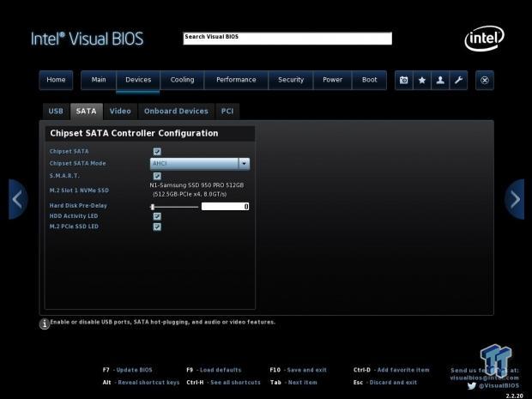532x399 pixels.
Task: Click the Chipset SATA Controller Configuration heading
Action: coord(134,133)
